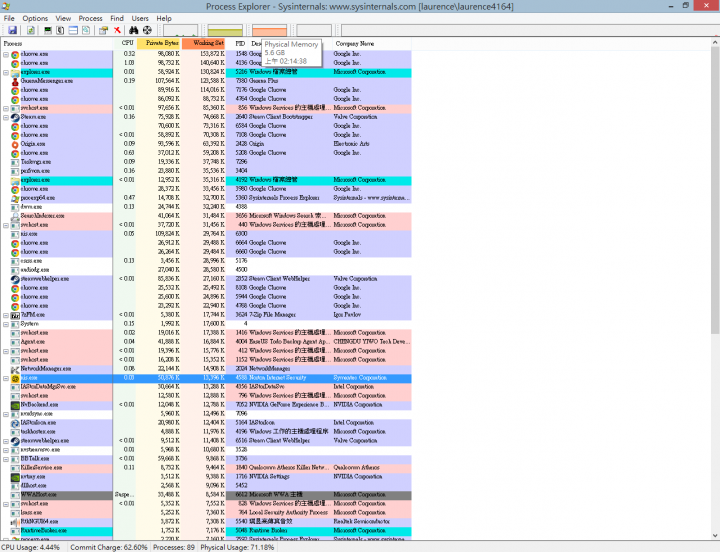Click the IAStorIcon.exe process icon

pos(15,423)
